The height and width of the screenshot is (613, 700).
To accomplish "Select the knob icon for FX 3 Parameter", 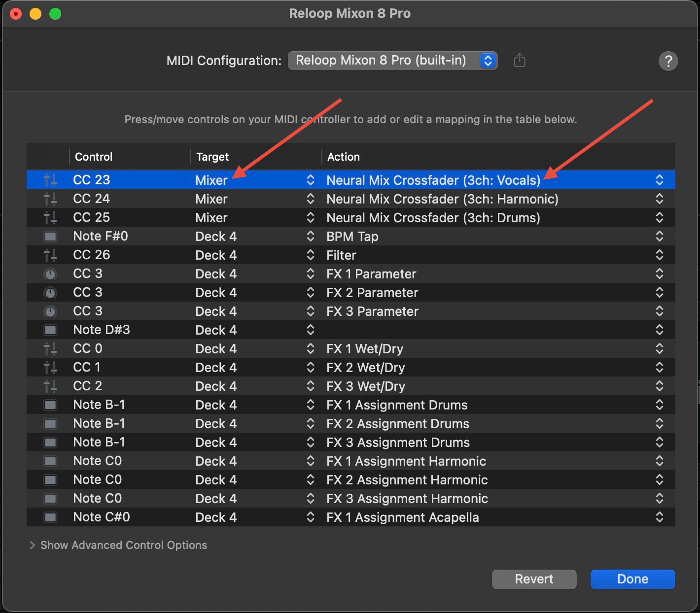I will click(50, 311).
